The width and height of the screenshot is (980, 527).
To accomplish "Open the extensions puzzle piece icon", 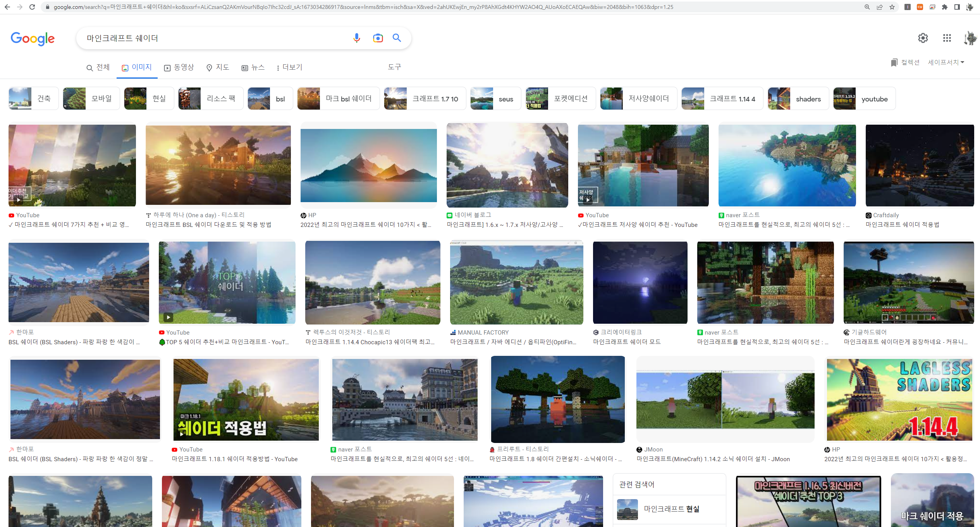I will click(x=945, y=7).
